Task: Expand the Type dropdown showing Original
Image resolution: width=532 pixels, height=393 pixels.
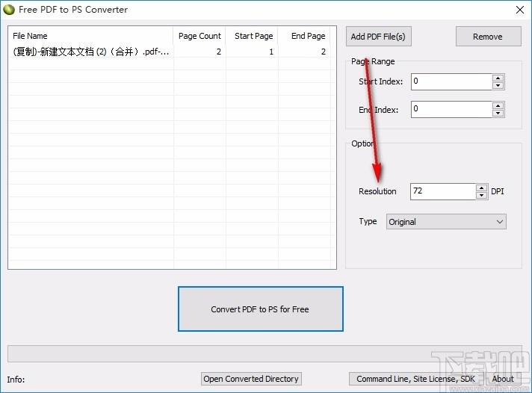Action: click(446, 222)
